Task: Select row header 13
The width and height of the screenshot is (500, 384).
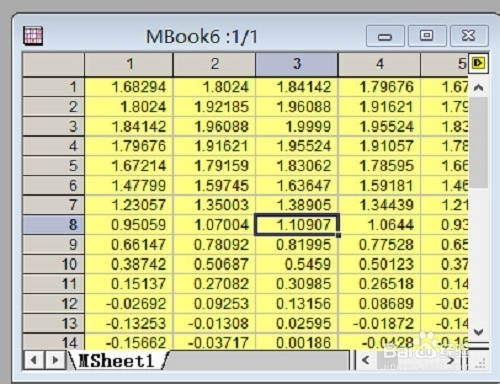Action: [54, 323]
